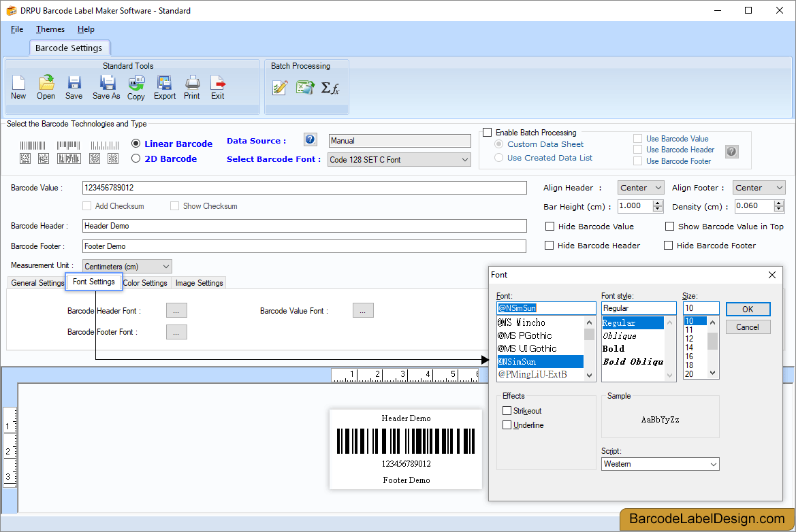Toggle Underline effect checkbox
796x532 pixels.
point(507,425)
